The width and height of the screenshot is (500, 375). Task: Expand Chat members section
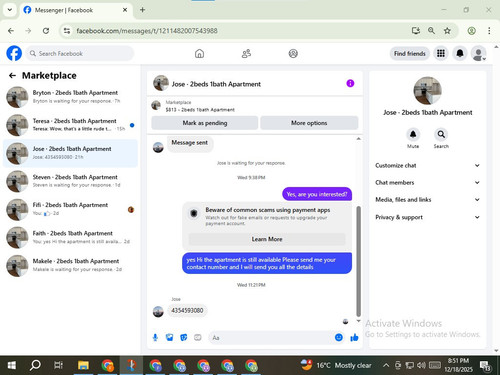tap(427, 182)
